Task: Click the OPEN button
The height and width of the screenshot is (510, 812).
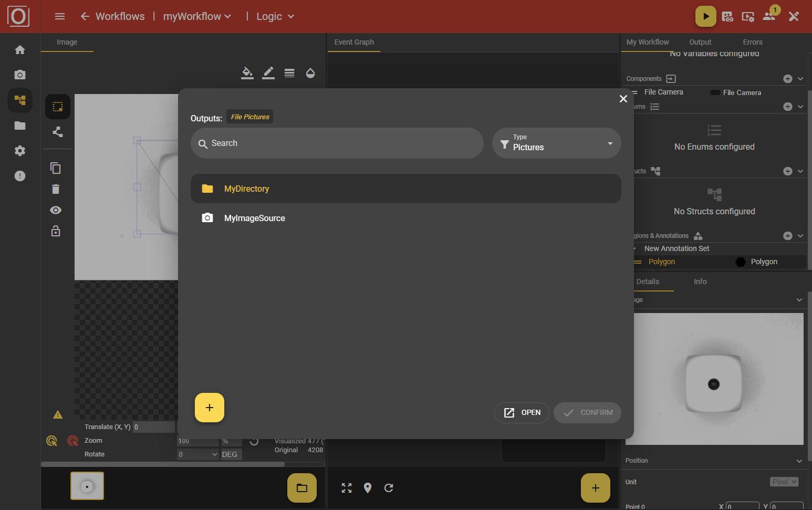Action: (x=522, y=413)
